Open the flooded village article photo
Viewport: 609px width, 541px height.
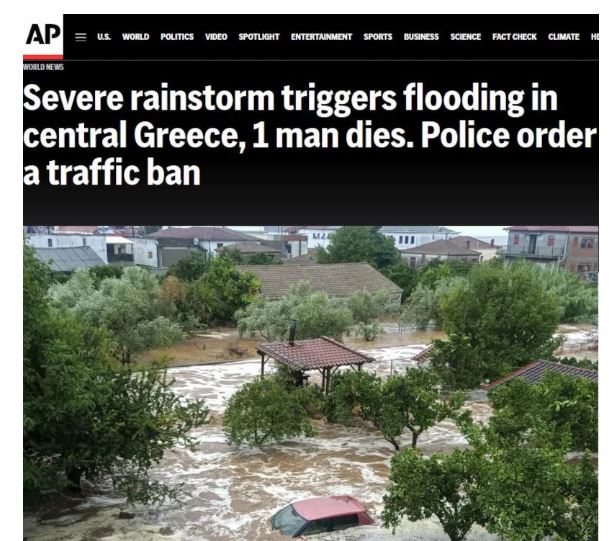click(x=311, y=383)
